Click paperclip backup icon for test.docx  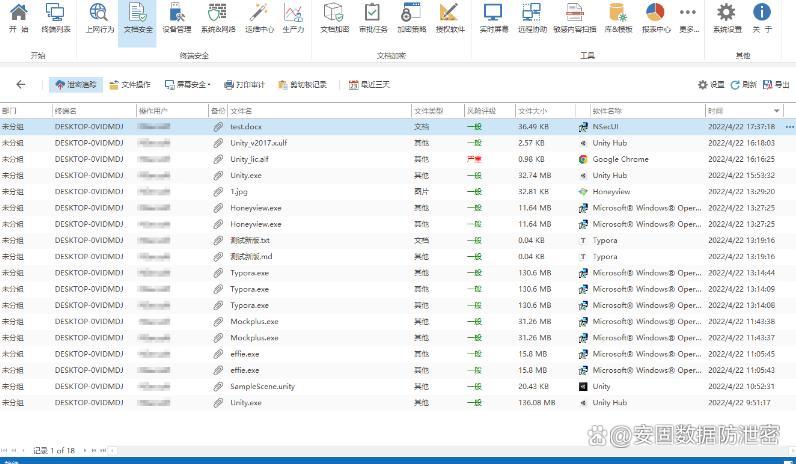tap(217, 127)
